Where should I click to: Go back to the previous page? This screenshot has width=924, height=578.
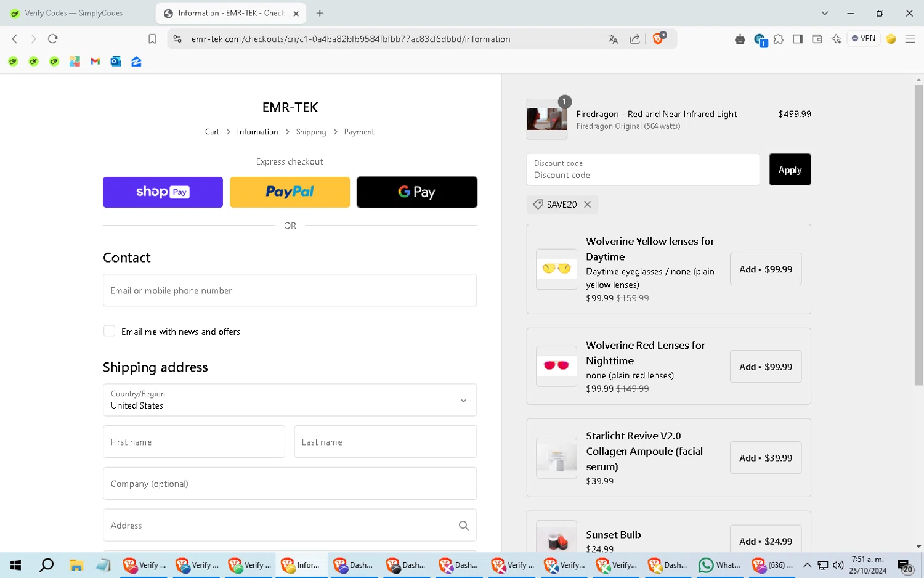coord(15,39)
